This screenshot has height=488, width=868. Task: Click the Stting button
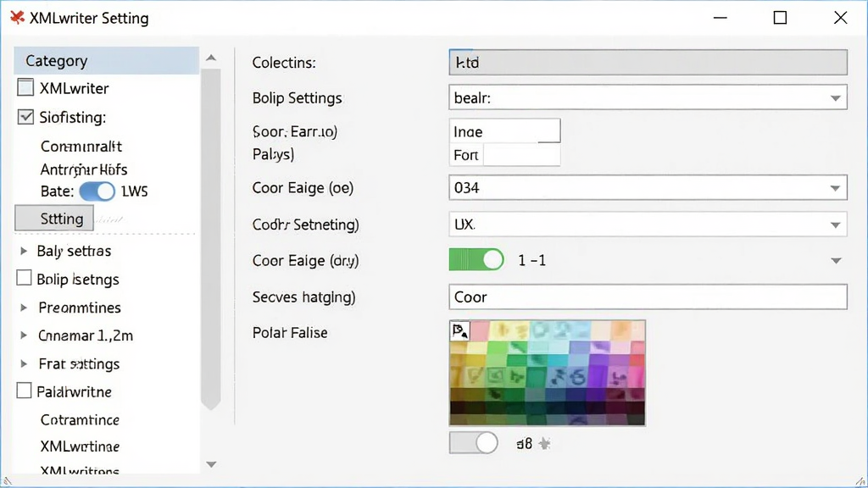(54, 219)
